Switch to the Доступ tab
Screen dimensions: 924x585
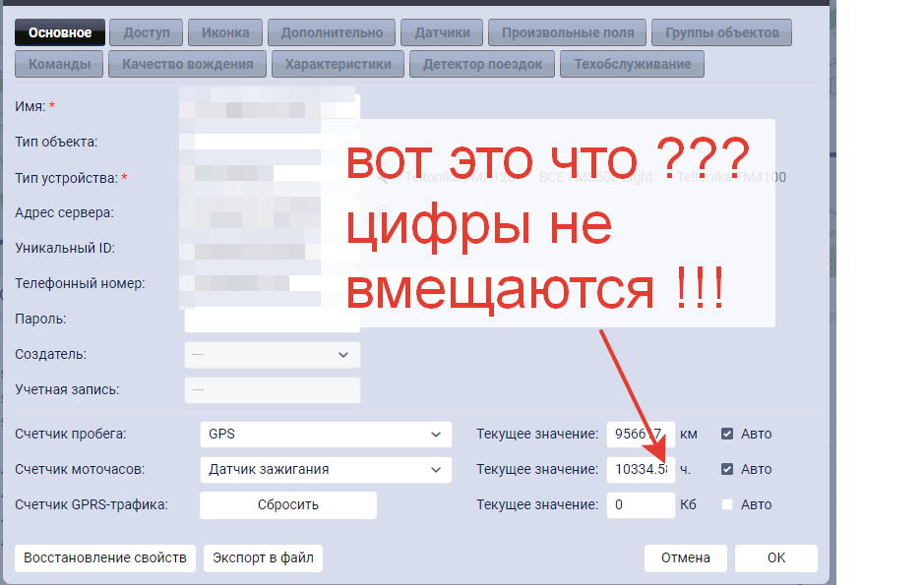(x=147, y=32)
